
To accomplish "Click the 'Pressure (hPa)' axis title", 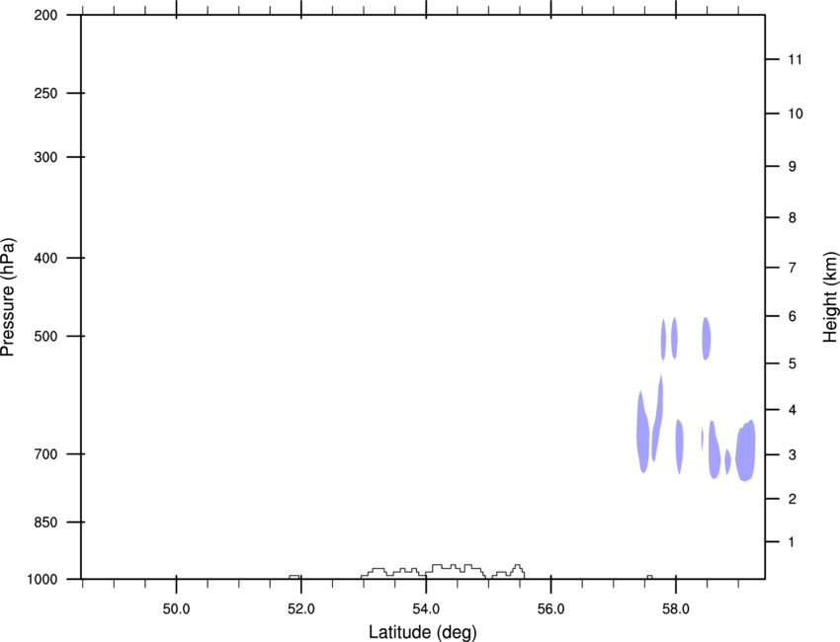I will tap(8, 297).
